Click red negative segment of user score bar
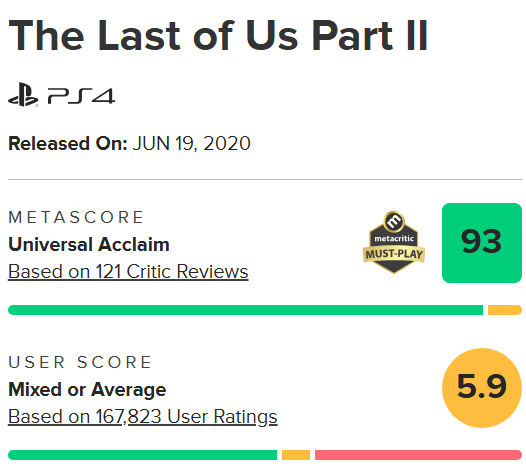Viewport: 526px width, 471px height. (x=418, y=455)
